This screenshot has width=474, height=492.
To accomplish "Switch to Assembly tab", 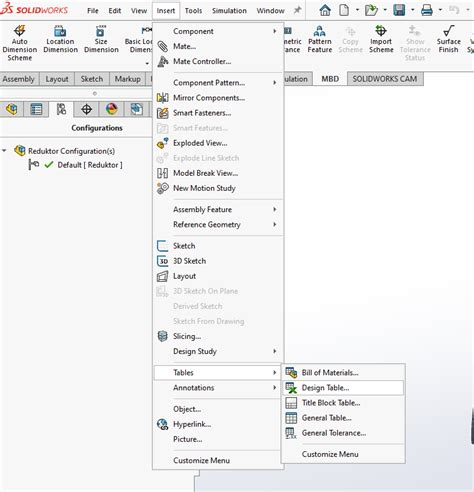I will click(19, 79).
